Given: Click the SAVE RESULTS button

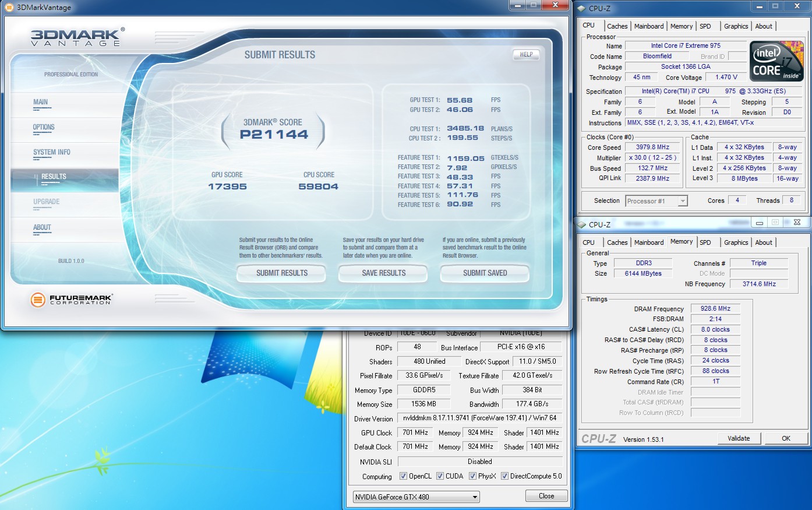Looking at the screenshot, I should coord(383,273).
